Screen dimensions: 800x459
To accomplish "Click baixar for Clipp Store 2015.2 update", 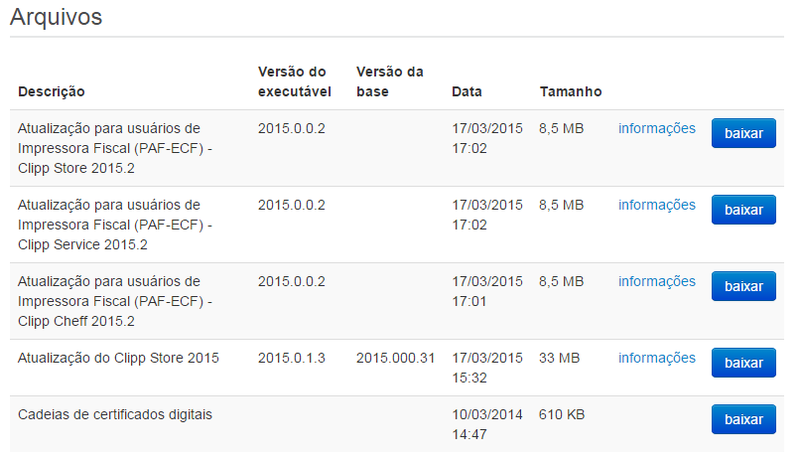I will pos(743,133).
